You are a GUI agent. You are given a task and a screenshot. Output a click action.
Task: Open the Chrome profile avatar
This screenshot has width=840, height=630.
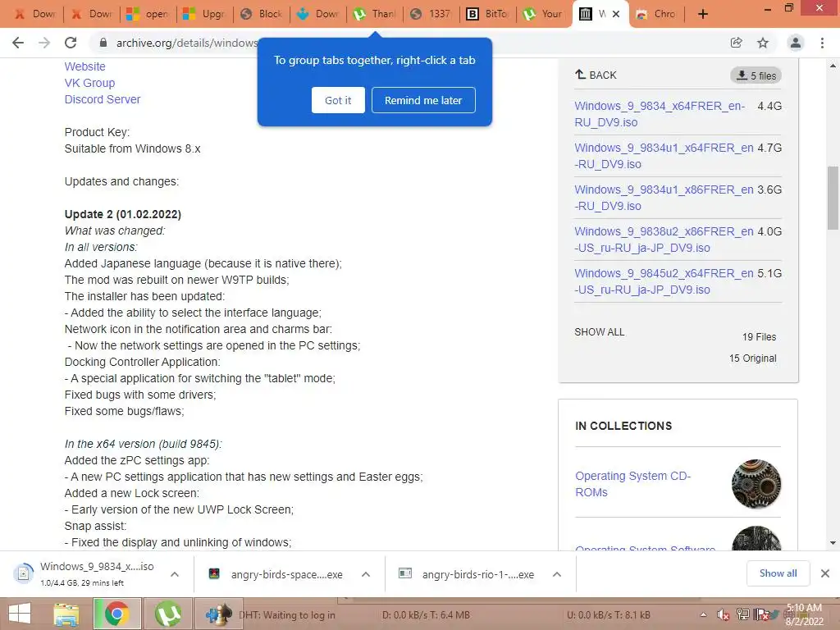coord(796,43)
